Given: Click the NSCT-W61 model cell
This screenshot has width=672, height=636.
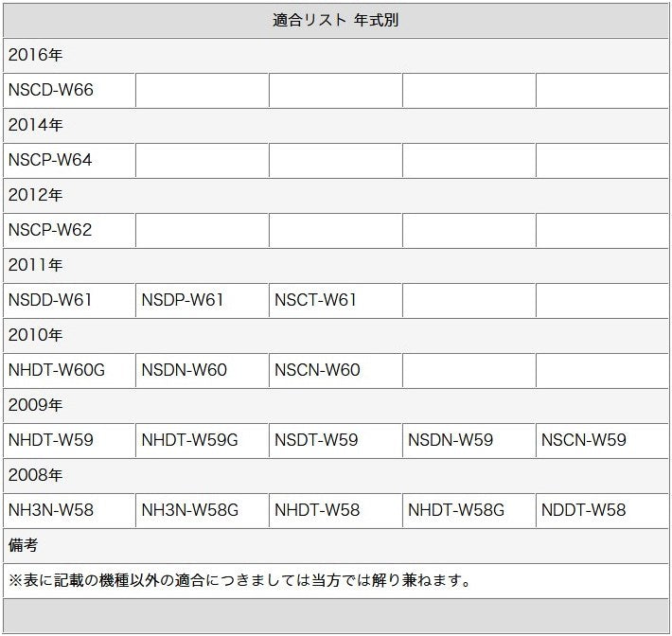Looking at the screenshot, I should [336, 300].
